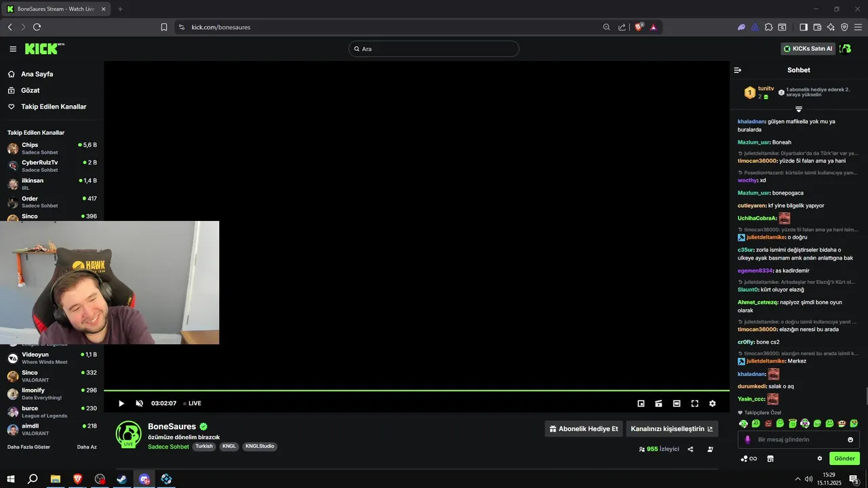Viewport: 868px width, 488px height.
Task: Open OBS from the taskbar
Action: 100,479
